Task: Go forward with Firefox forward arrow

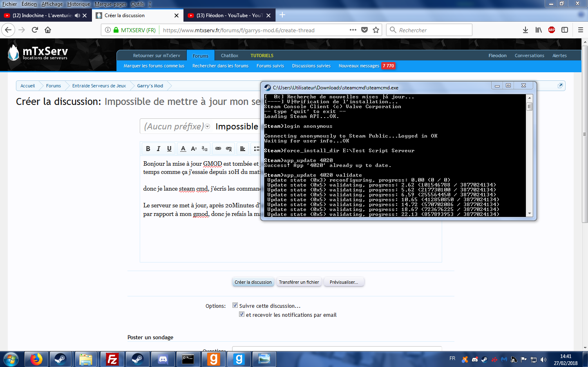Action: pos(22,30)
